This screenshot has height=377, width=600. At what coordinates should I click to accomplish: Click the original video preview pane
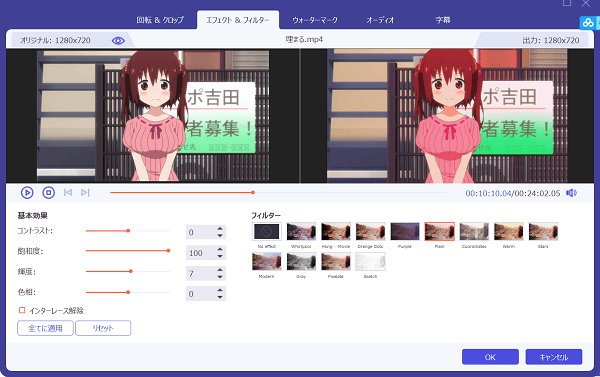click(x=153, y=116)
